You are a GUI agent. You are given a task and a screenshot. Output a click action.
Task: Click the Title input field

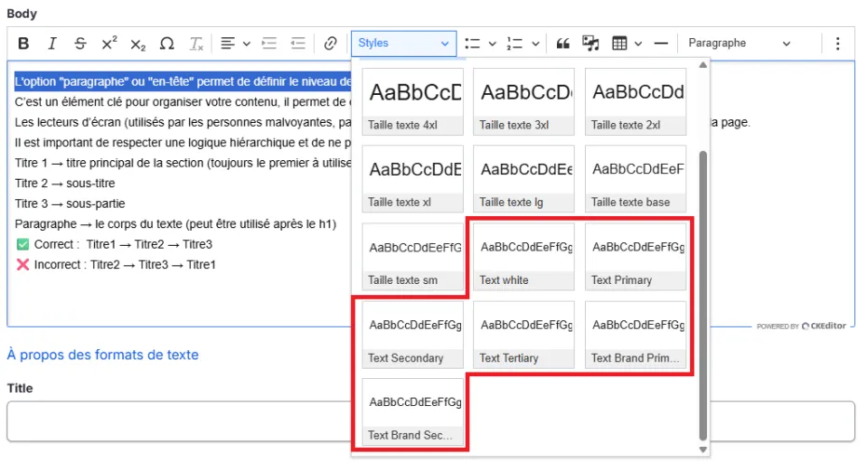coord(430,422)
